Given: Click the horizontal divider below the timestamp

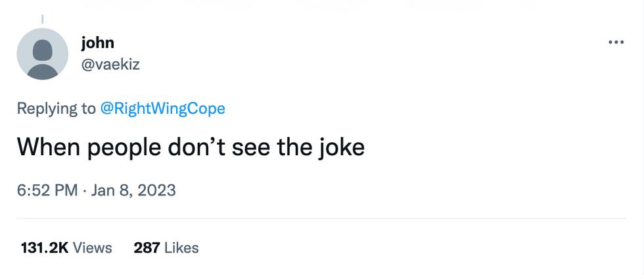Looking at the screenshot, I should click(x=322, y=218).
